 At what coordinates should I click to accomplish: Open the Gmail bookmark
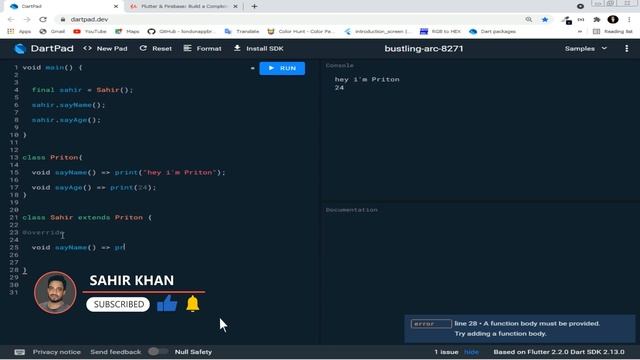[52, 31]
